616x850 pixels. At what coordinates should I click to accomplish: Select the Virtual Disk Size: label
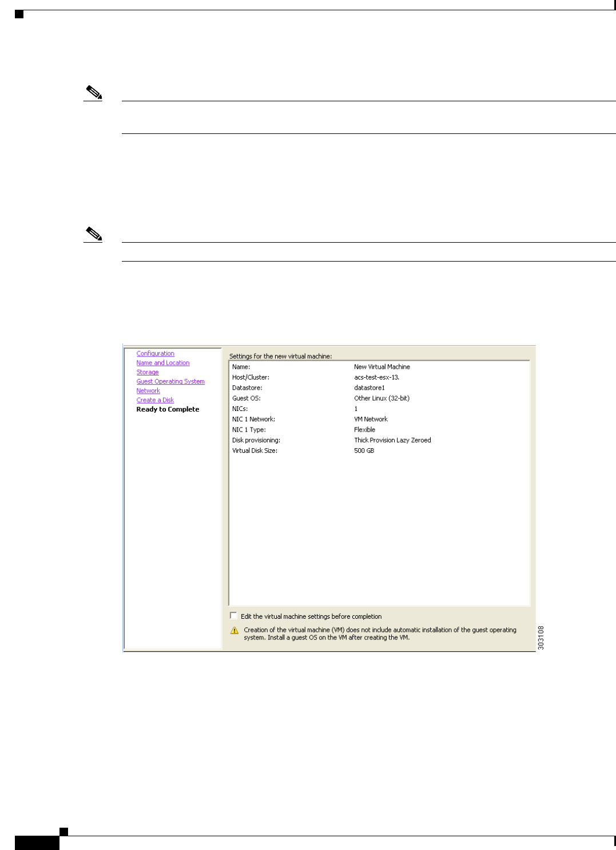click(255, 450)
